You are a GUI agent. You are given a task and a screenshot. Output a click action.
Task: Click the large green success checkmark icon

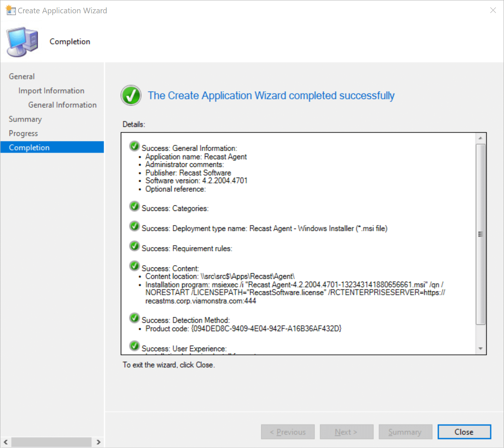point(131,95)
